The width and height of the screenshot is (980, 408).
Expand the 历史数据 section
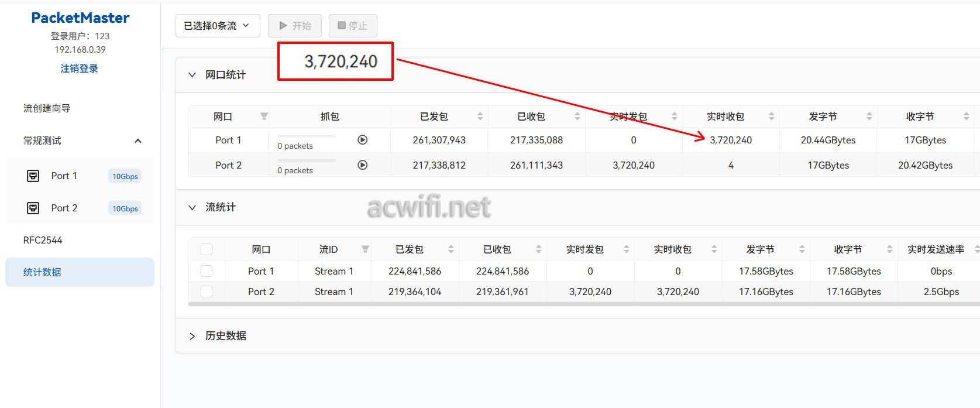pos(192,336)
